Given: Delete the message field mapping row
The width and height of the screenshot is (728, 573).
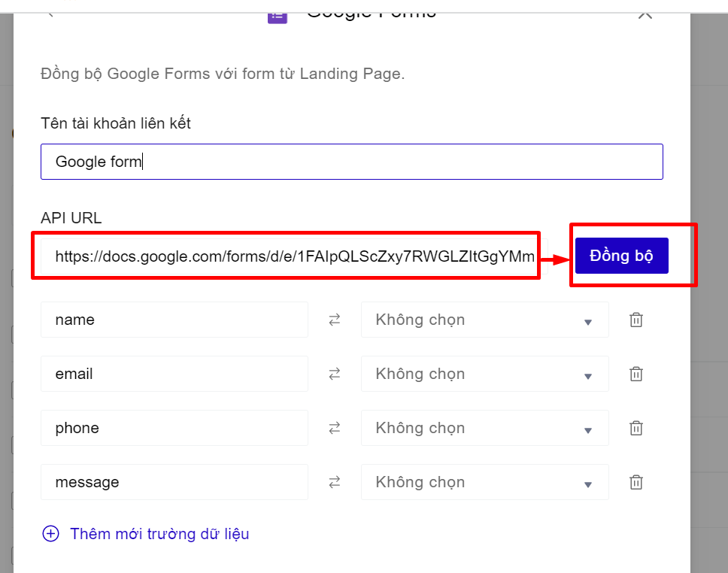Looking at the screenshot, I should tap(635, 482).
